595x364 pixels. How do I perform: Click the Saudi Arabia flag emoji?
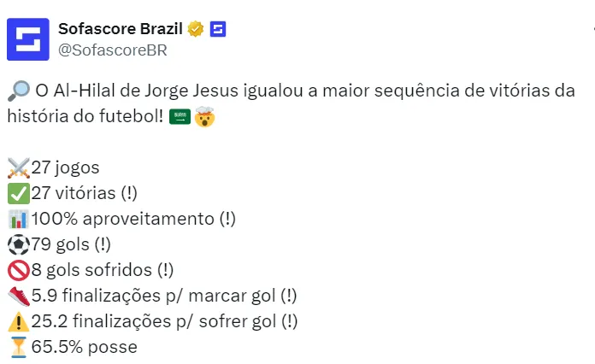click(180, 116)
